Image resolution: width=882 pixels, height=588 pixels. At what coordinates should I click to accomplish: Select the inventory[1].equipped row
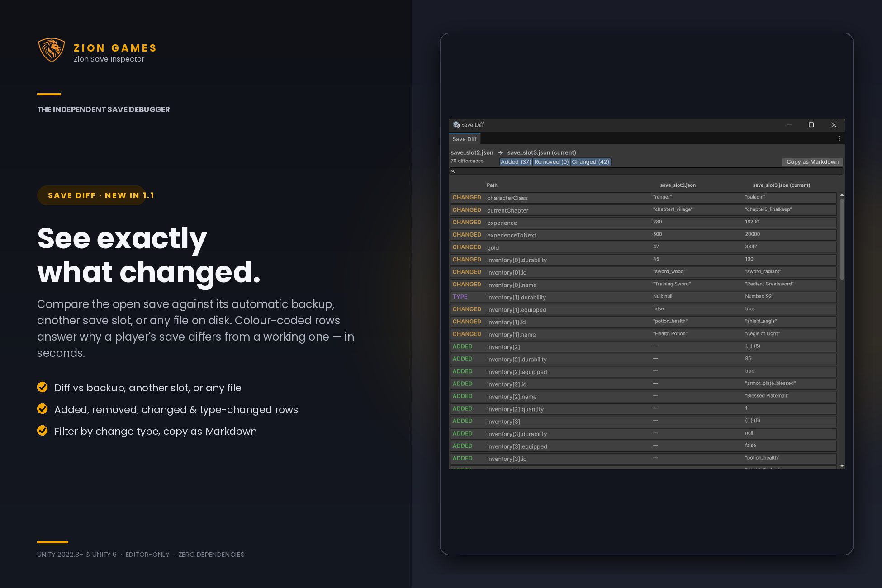click(643, 310)
